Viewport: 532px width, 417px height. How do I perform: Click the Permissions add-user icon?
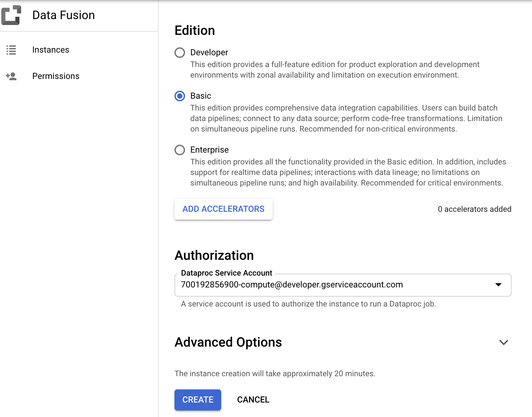(11, 76)
